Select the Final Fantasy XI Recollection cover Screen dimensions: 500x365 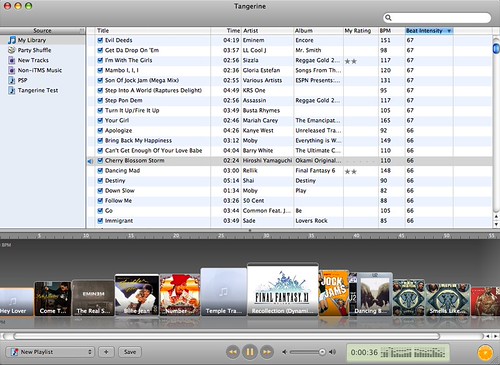click(283, 290)
